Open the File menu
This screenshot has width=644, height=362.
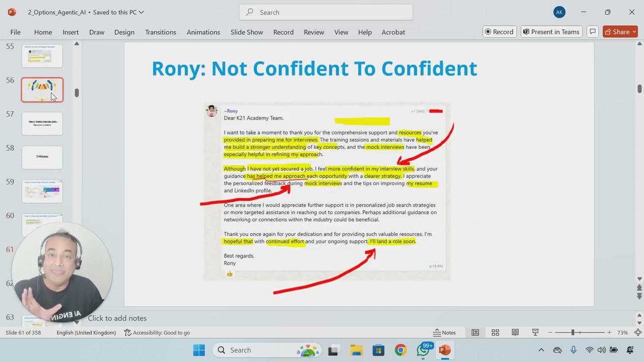[x=16, y=32]
